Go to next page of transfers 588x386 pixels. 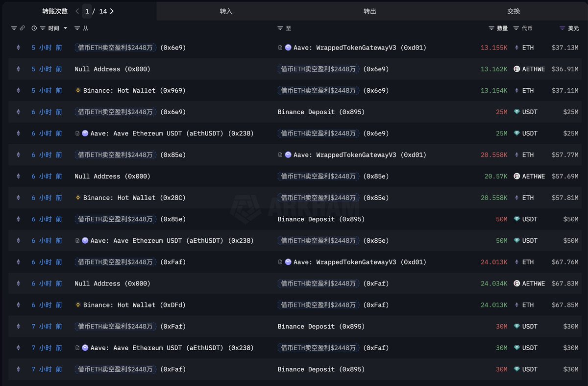(x=112, y=11)
